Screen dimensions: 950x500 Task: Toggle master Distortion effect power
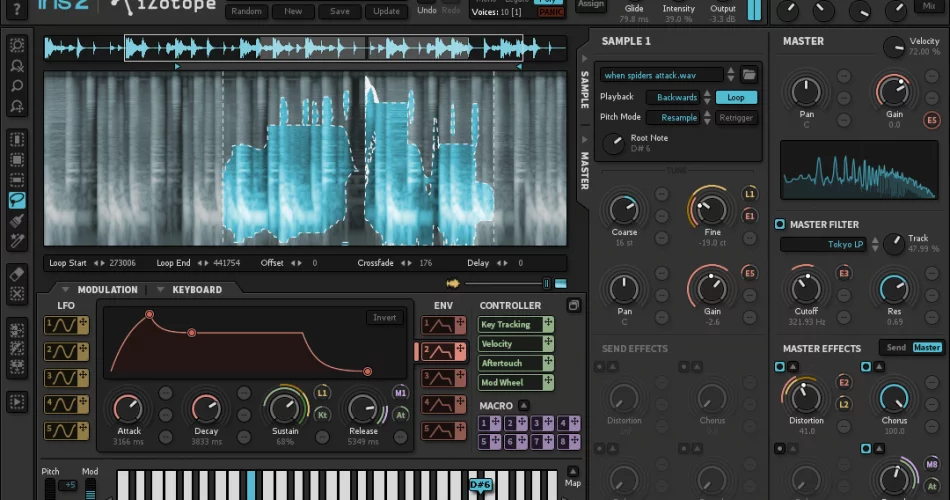[780, 367]
